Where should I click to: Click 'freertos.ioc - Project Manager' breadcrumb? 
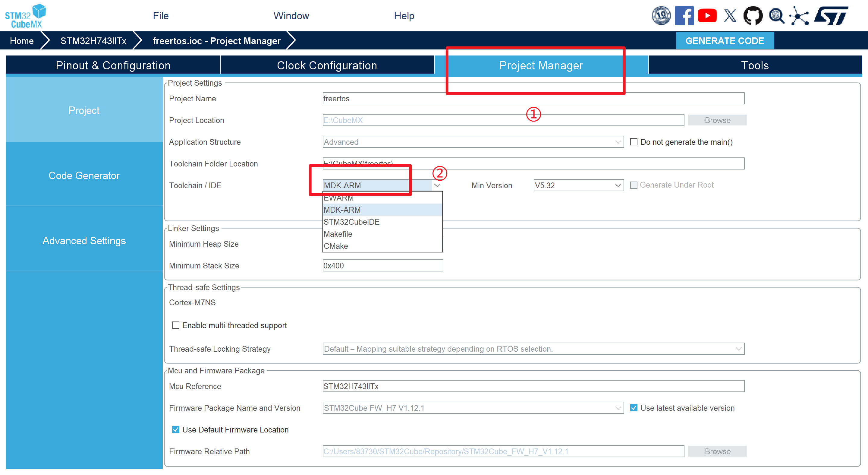(217, 41)
